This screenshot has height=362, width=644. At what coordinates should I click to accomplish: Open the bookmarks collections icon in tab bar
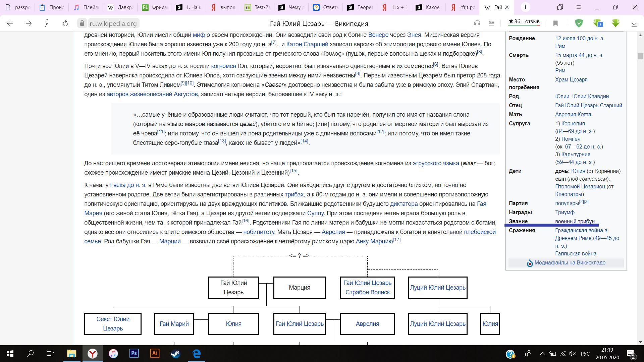(x=560, y=7)
